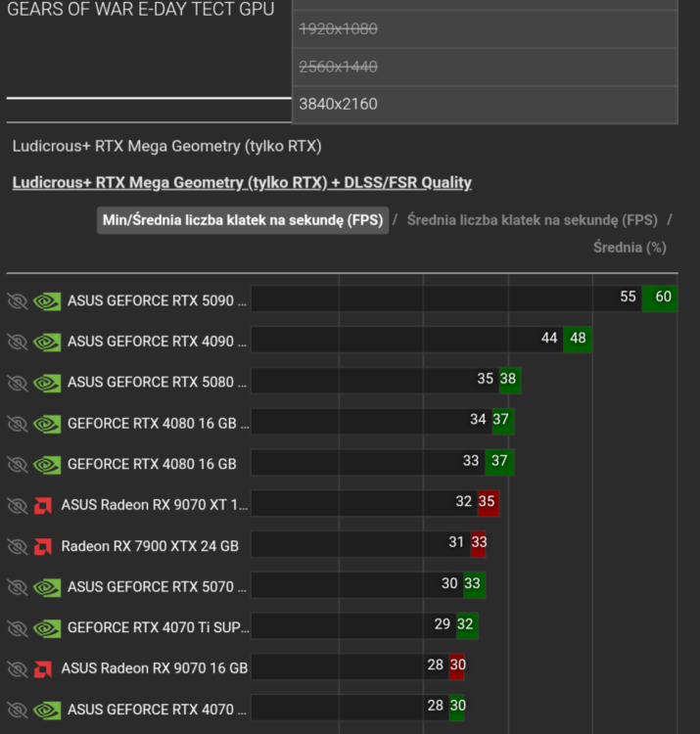This screenshot has height=734, width=700.
Task: Click the AMD logo next to RX 9070 XT
Action: (43, 505)
